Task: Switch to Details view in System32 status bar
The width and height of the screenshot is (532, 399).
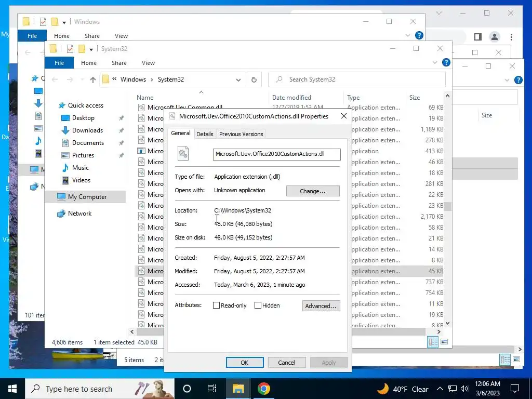Action: 433,342
